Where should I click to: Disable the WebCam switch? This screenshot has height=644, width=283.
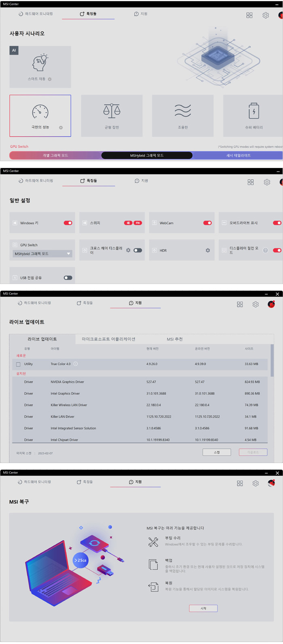coord(207,223)
